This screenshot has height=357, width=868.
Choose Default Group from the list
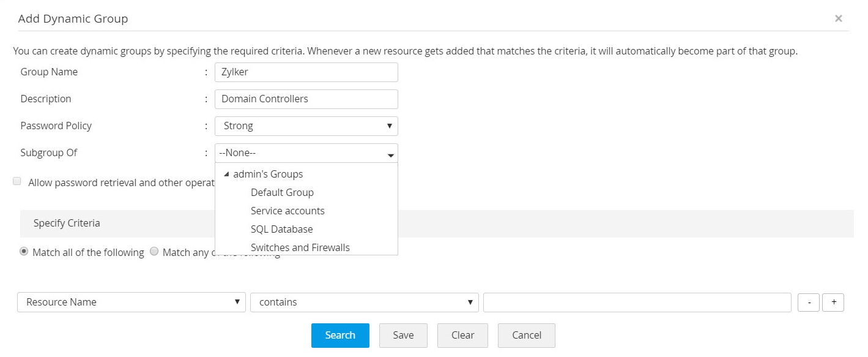tap(282, 192)
